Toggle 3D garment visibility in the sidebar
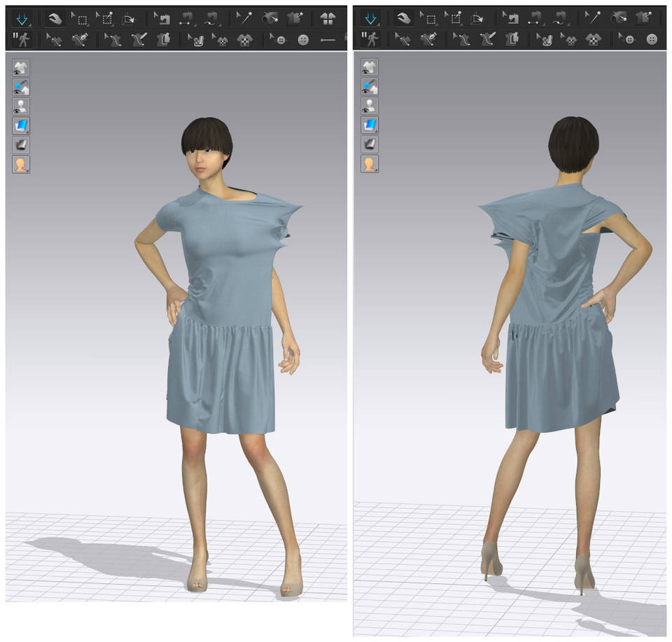The width and height of the screenshot is (672, 642). click(x=21, y=67)
